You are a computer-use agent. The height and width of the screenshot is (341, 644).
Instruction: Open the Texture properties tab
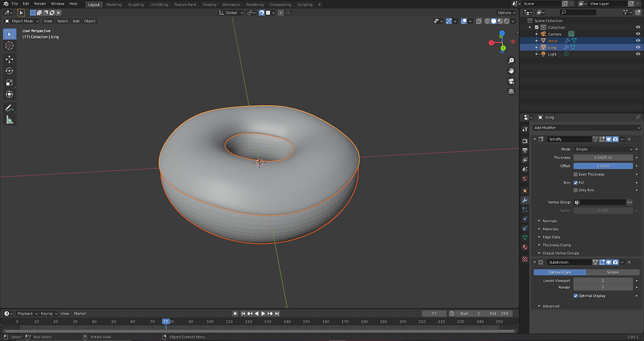pos(524,260)
